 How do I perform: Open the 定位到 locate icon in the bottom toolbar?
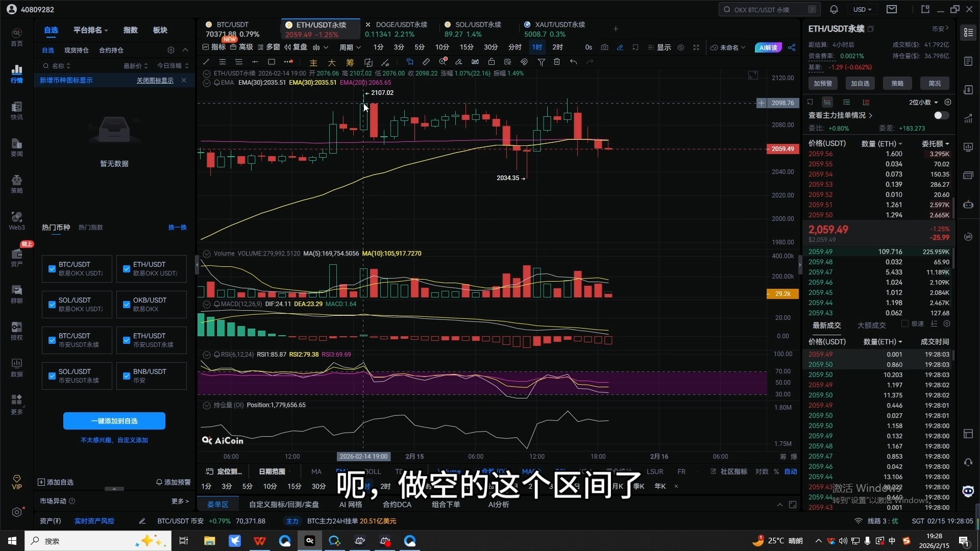209,471
